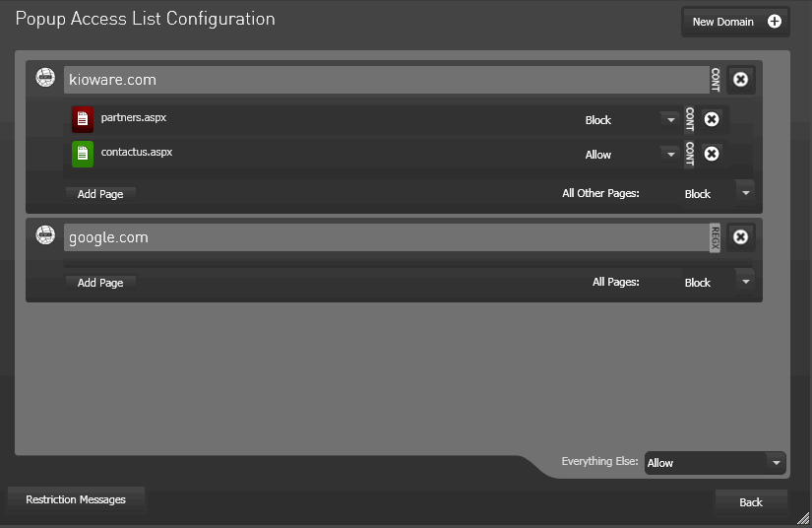This screenshot has width=812, height=528.
Task: Toggle CONT match mode for kioware.com
Action: coord(716,80)
